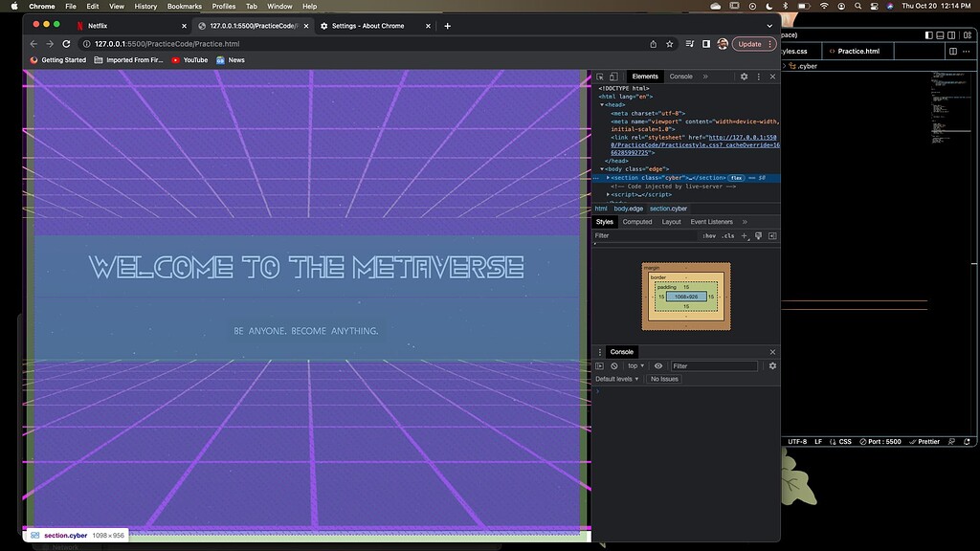Screen dimensions: 980x551
Task: Click the No Issues button
Action: click(664, 379)
